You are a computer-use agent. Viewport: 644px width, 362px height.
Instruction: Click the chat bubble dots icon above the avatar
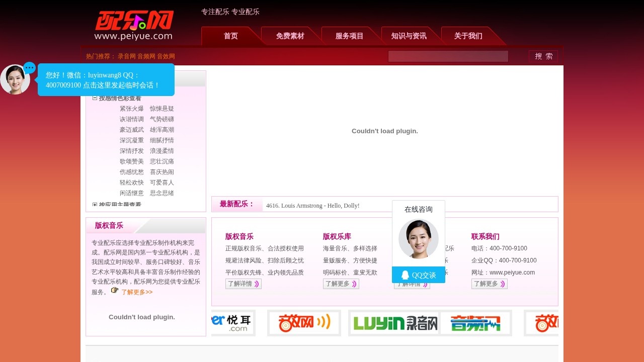click(29, 67)
